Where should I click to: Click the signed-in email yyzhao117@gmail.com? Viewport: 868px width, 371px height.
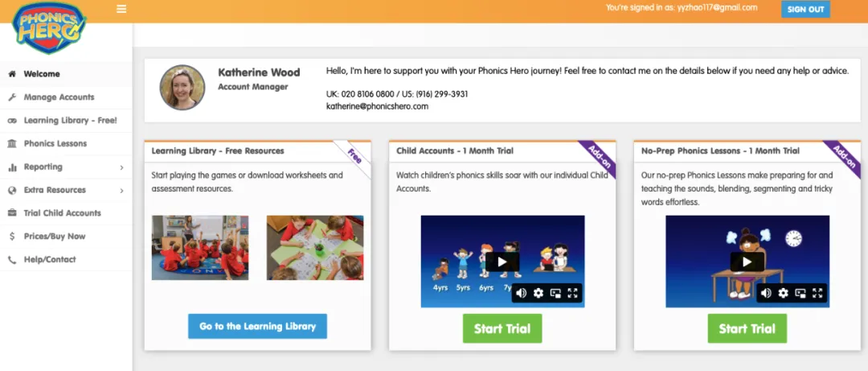(x=718, y=8)
